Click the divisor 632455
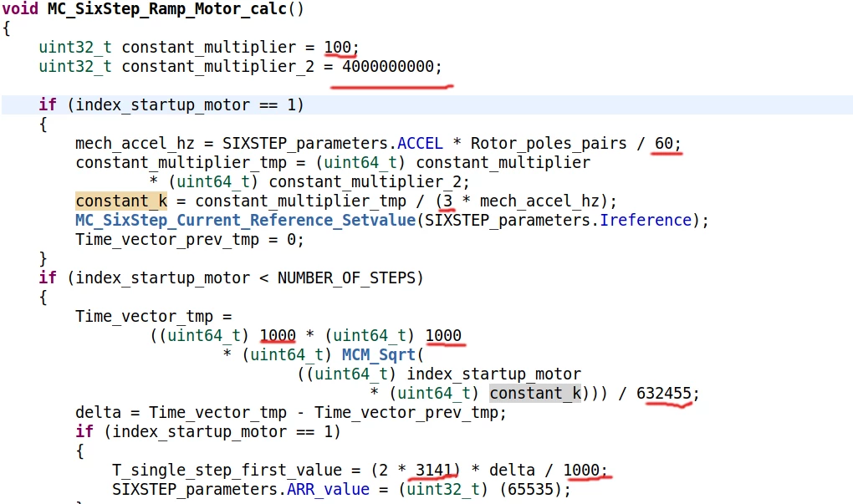 coord(664,393)
